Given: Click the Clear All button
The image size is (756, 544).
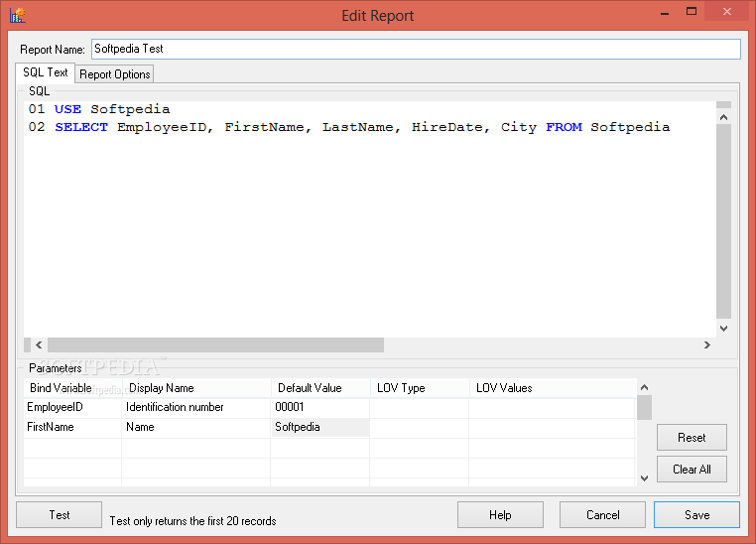Looking at the screenshot, I should pyautogui.click(x=692, y=470).
